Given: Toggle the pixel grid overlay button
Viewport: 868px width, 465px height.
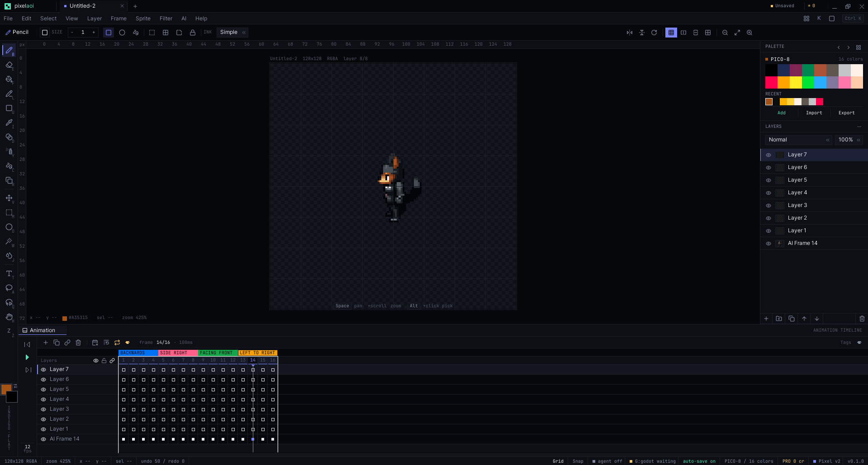Looking at the screenshot, I should pos(671,33).
